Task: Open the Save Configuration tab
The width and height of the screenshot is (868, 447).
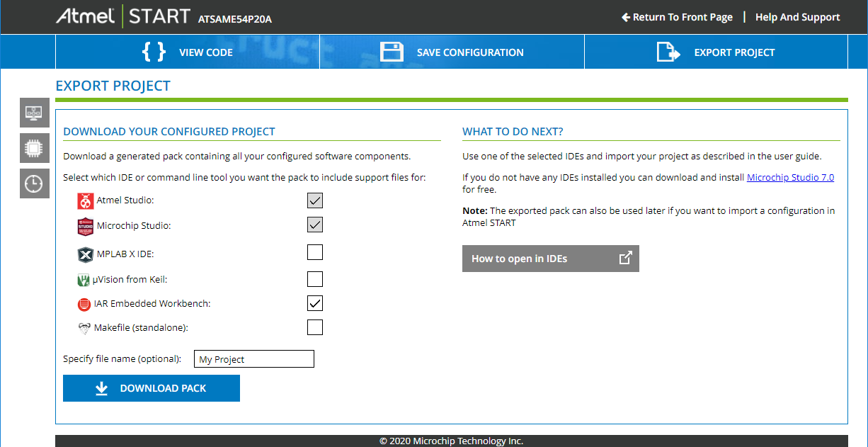Action: pos(452,52)
